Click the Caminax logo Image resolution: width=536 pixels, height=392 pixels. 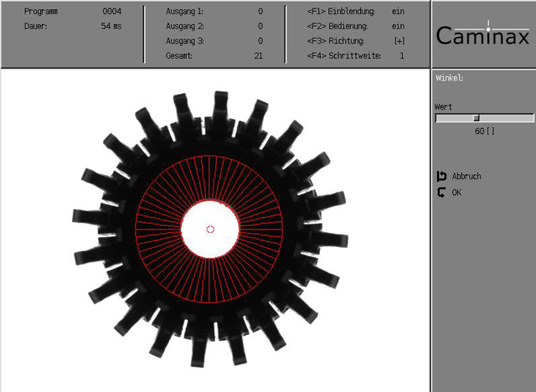(483, 37)
